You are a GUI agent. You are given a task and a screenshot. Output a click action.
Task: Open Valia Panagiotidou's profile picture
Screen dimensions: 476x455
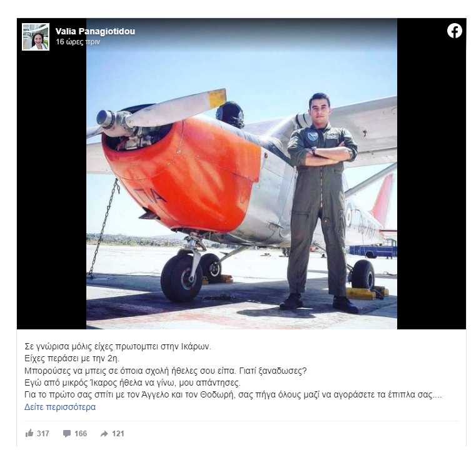pos(36,37)
